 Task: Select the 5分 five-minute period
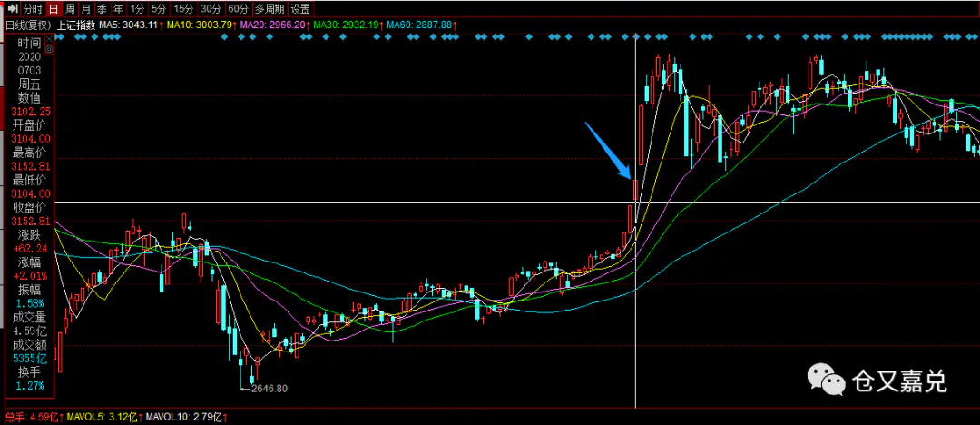[160, 8]
